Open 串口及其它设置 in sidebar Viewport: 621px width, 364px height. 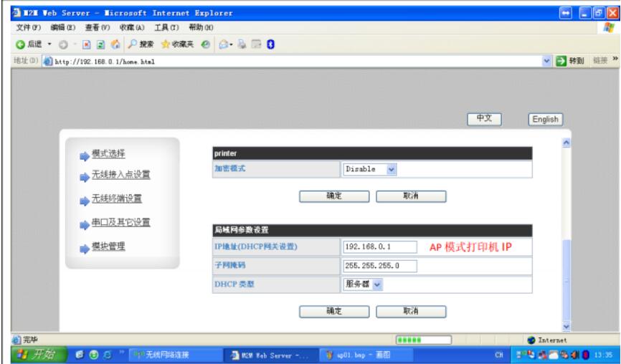(120, 222)
